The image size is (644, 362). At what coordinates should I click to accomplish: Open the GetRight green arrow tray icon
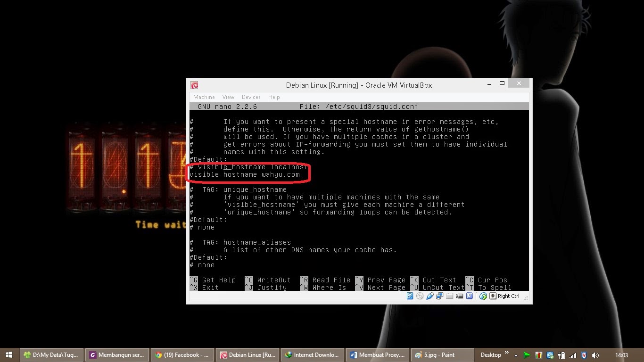(527, 355)
